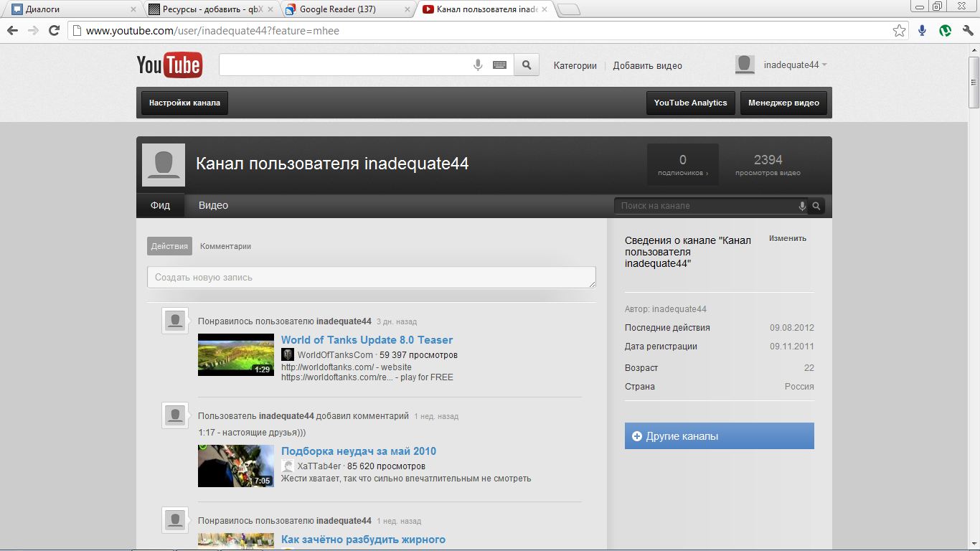
Task: Click the XaTTab4er channel avatar icon
Action: pyautogui.click(x=288, y=466)
